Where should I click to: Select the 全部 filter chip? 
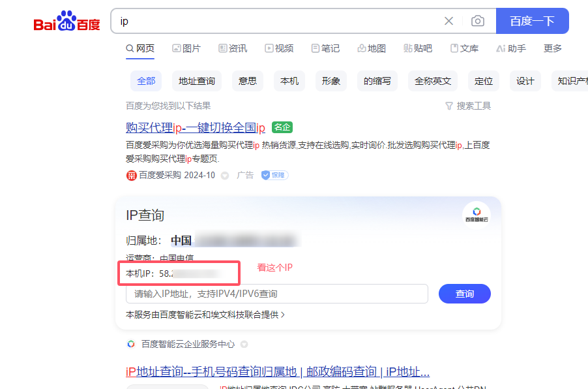click(x=146, y=81)
